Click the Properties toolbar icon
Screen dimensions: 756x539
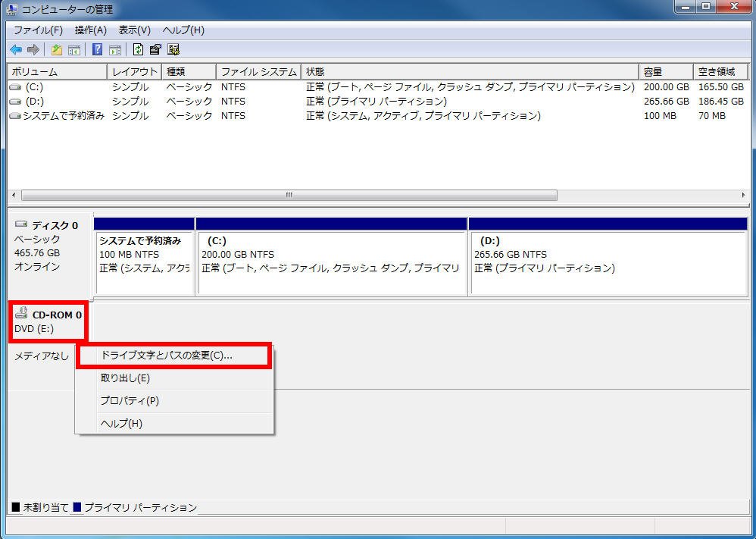(x=155, y=49)
